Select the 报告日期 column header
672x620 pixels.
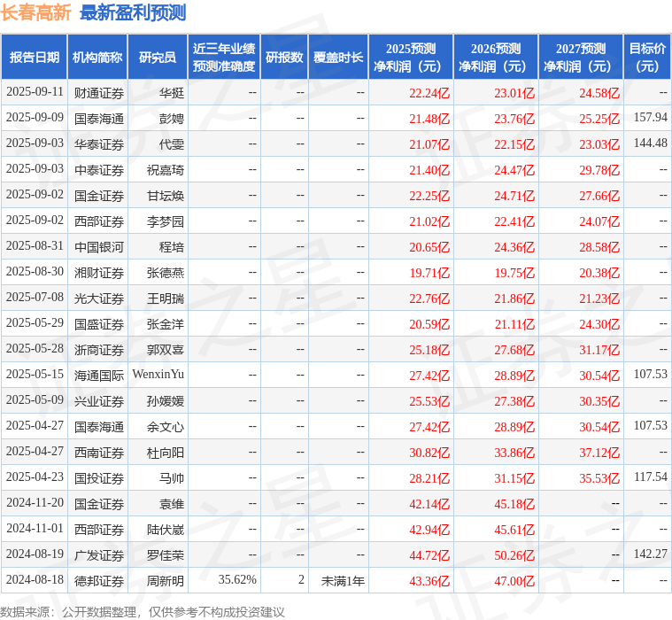click(34, 57)
